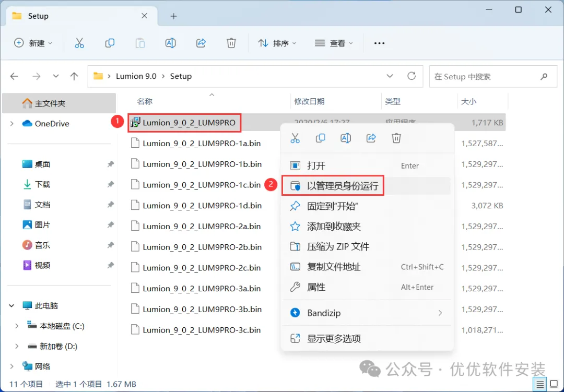Choose 属性 in the context menu
Screen dimensions: 564x392
coord(367,287)
